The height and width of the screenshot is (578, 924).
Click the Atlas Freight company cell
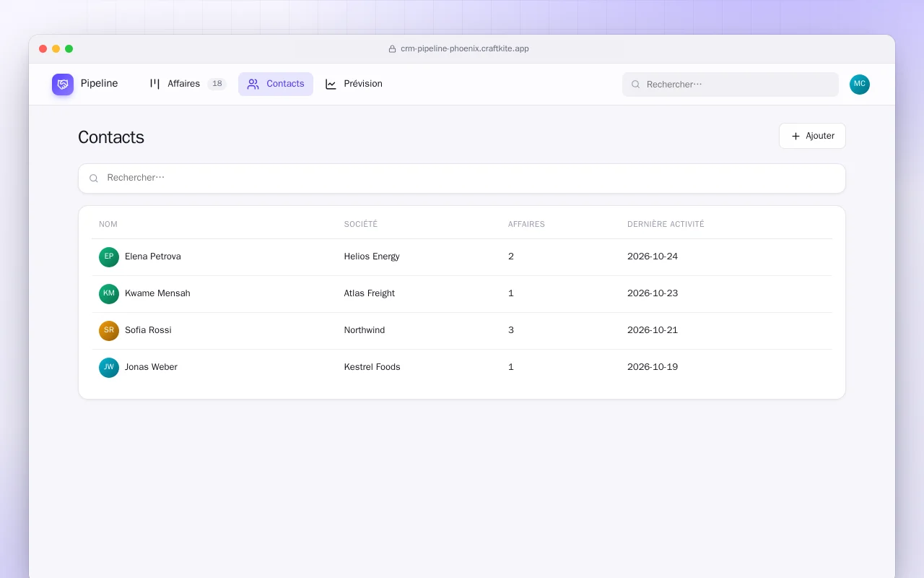370,293
